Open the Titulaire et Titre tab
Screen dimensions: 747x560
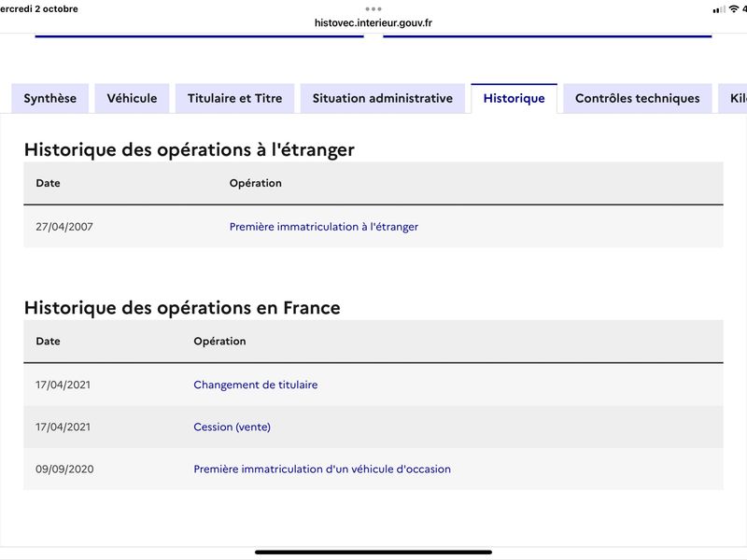pyautogui.click(x=235, y=99)
